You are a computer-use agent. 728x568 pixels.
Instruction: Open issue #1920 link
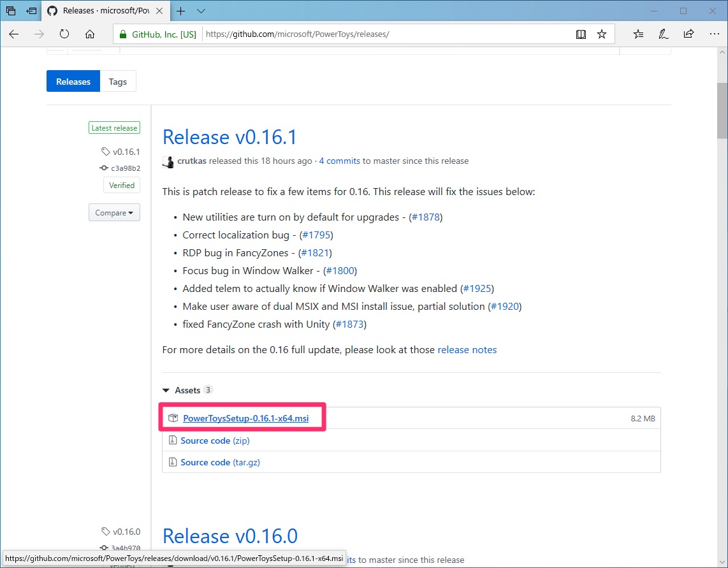click(505, 307)
